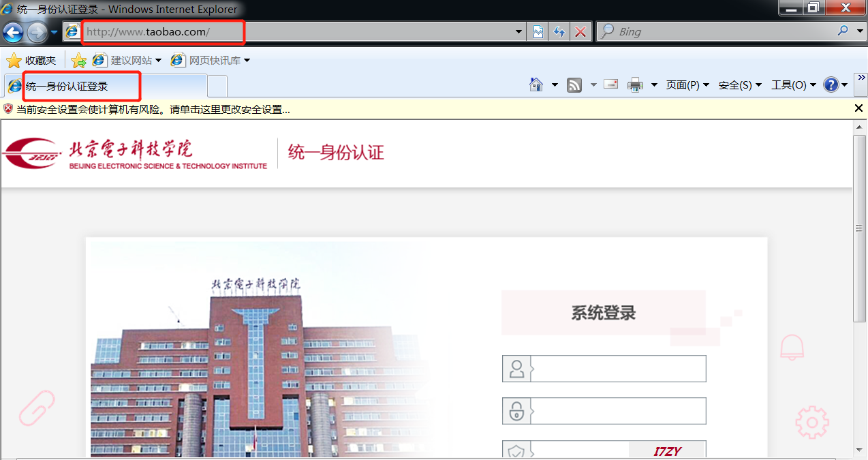The image size is (868, 460).
Task: Click the Print icon
Action: pyautogui.click(x=635, y=85)
